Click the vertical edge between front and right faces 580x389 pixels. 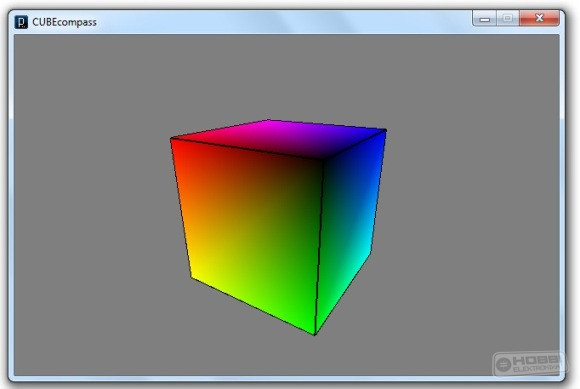[x=319, y=247]
